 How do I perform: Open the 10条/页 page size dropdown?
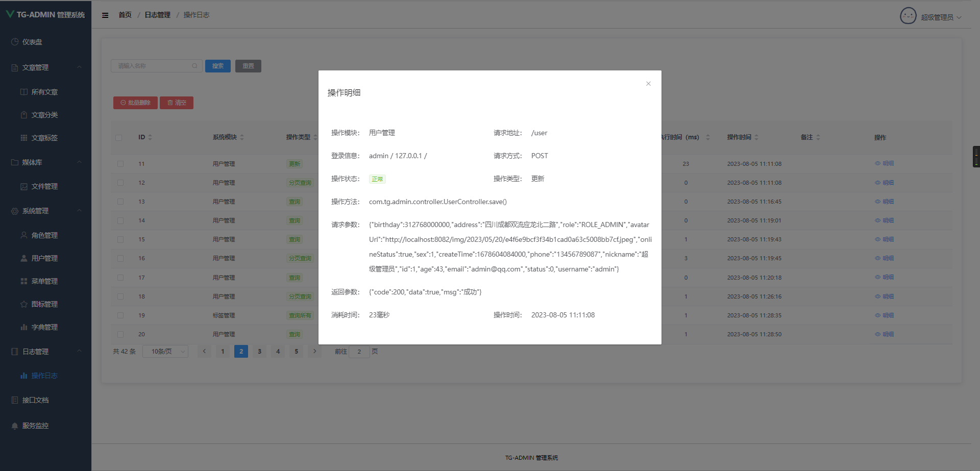166,352
